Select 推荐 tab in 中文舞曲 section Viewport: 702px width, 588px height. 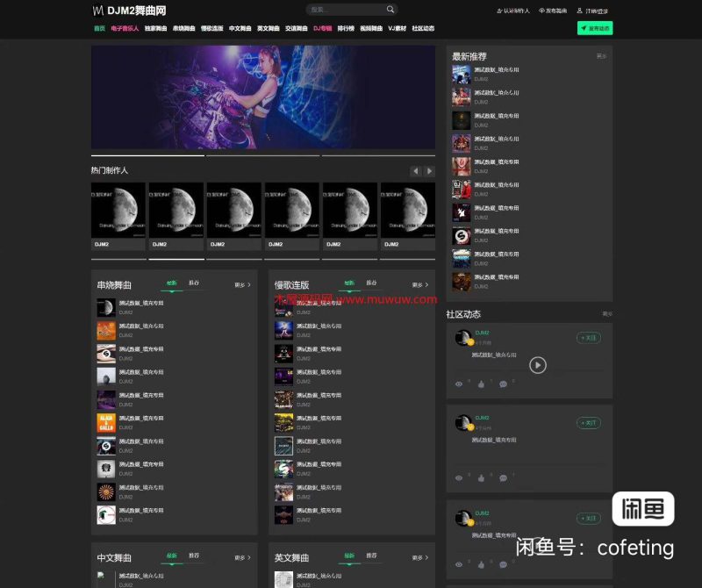[x=194, y=556]
